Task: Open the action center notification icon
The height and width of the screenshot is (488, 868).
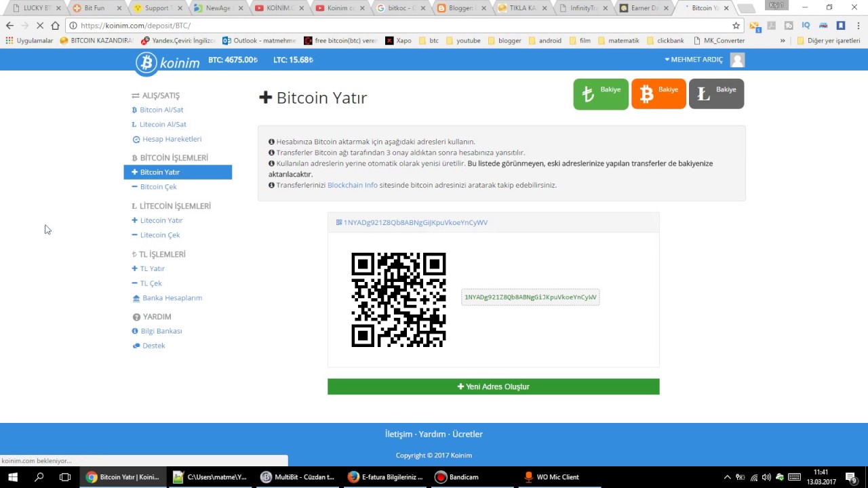Action: 850,477
